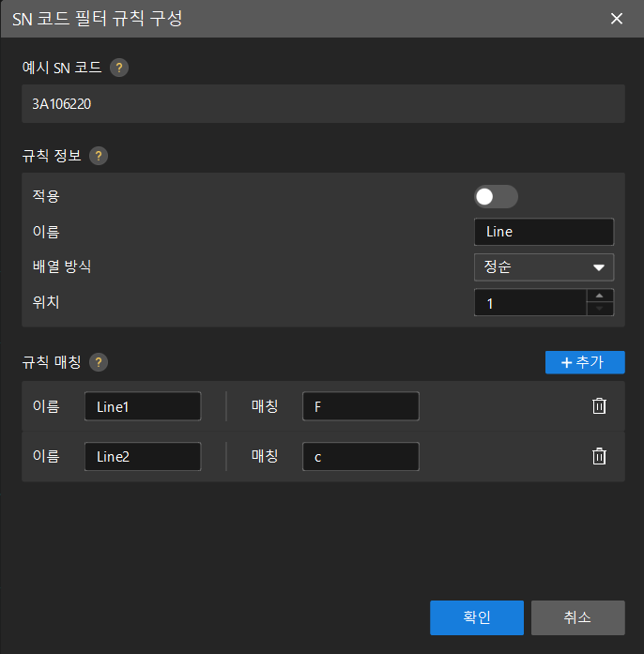644x654 pixels.
Task: Edit the matching field containing F
Action: click(x=360, y=406)
